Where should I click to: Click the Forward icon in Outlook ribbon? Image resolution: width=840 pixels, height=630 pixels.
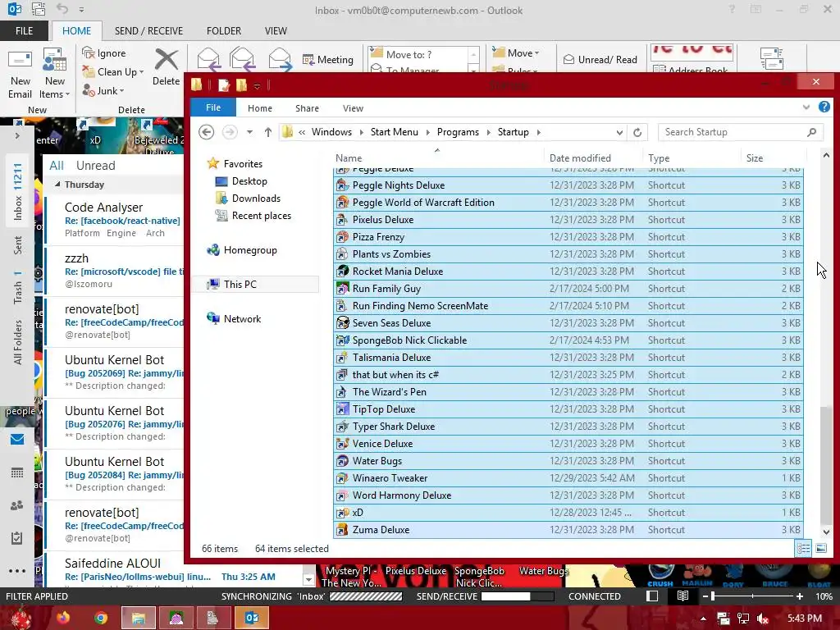click(280, 59)
